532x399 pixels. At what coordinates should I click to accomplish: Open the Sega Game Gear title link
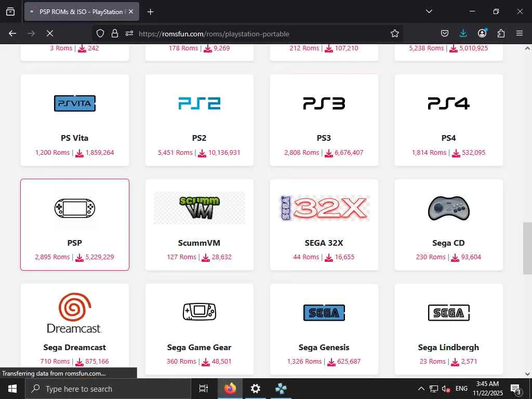click(199, 348)
